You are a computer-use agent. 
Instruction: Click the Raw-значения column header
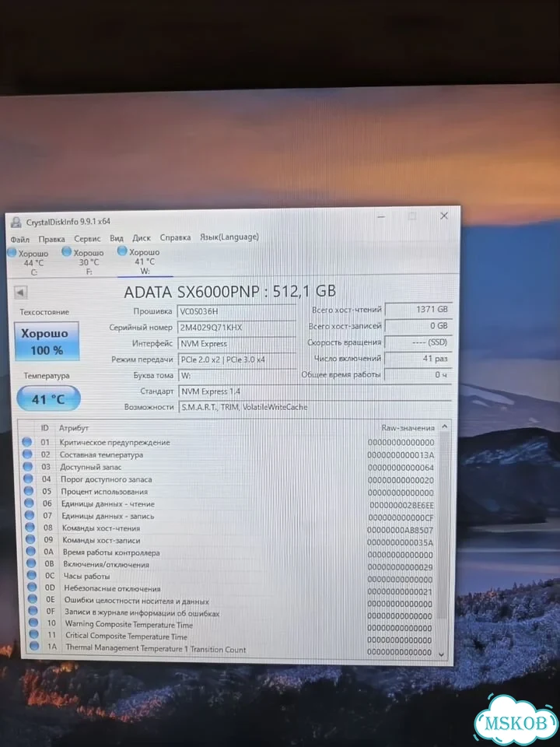point(408,428)
